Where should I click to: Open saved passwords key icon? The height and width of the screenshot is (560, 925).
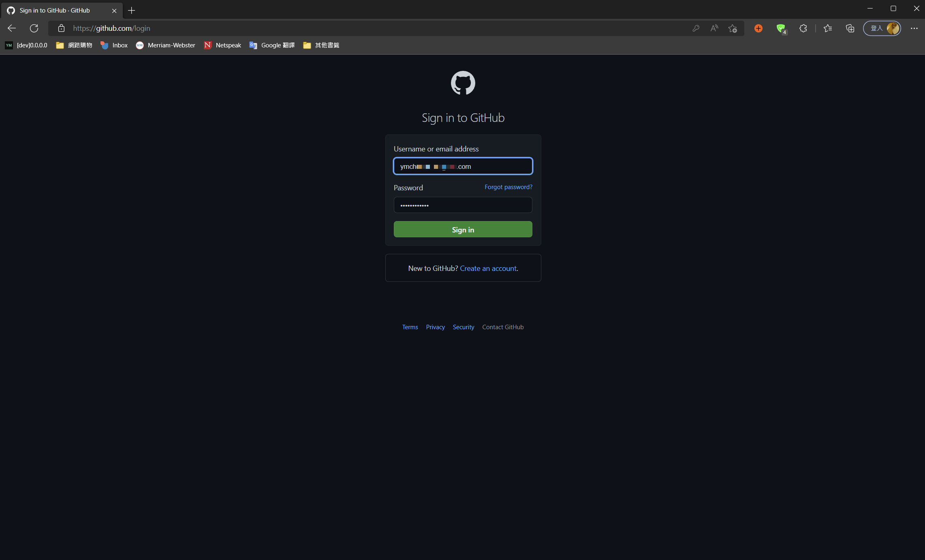click(x=696, y=28)
